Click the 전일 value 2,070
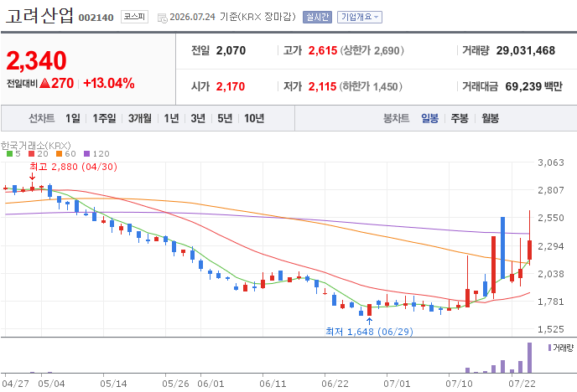Image resolution: width=577 pixels, height=392 pixels. (x=231, y=50)
